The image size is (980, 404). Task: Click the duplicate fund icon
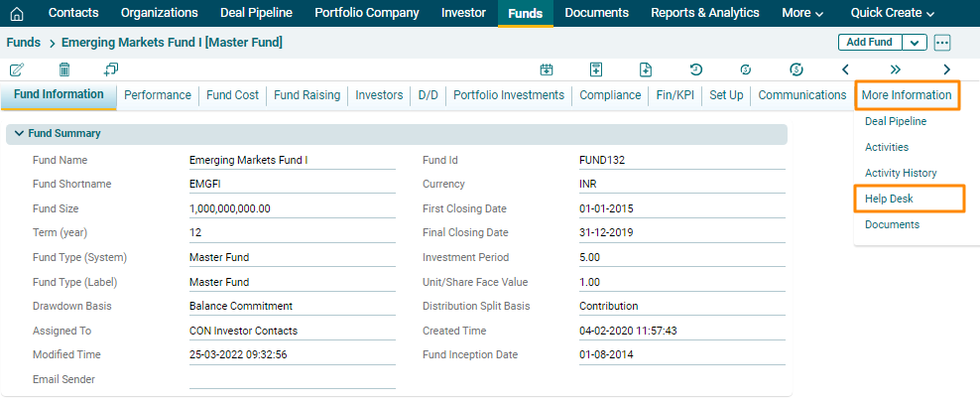(x=110, y=69)
